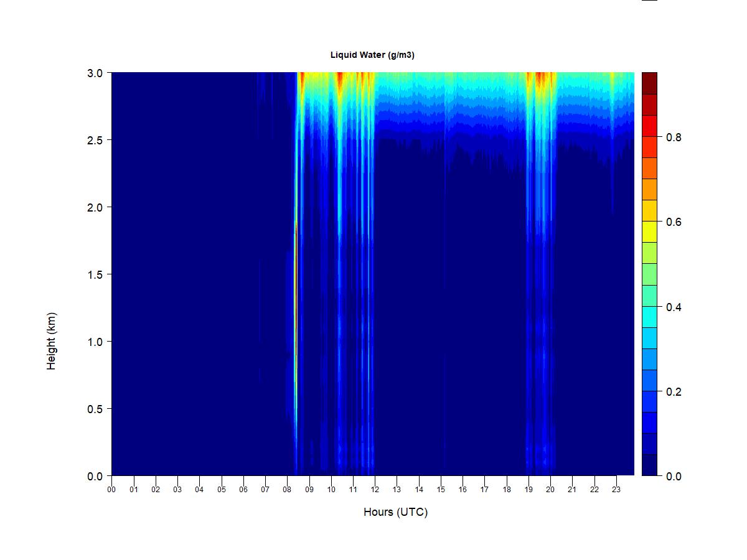
Task: Select the "13" hour tick label
Action: tap(397, 490)
